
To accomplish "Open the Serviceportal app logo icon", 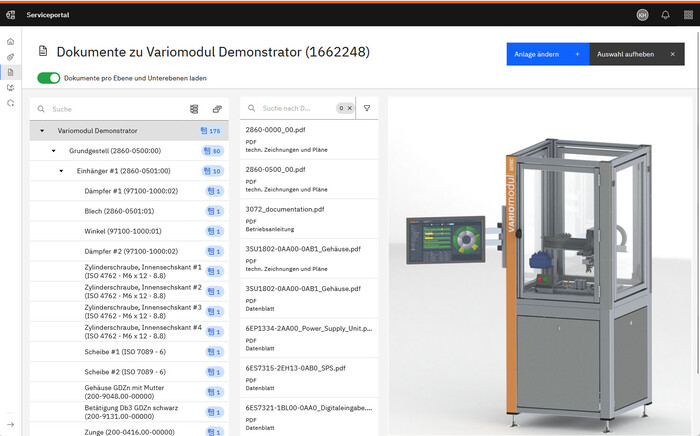I will (11, 15).
